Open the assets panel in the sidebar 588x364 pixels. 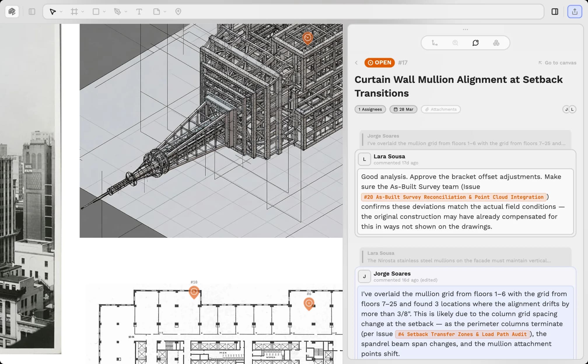[x=496, y=43]
